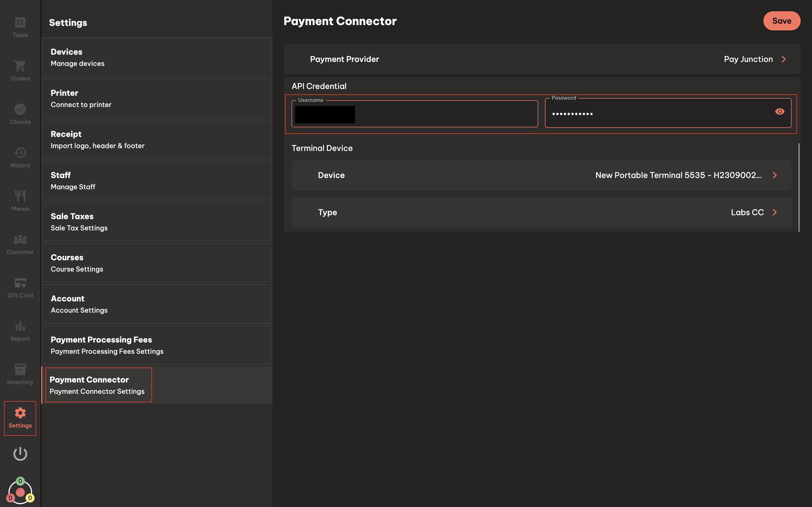The height and width of the screenshot is (507, 812).
Task: Select the Orders cart icon
Action: [x=20, y=69]
